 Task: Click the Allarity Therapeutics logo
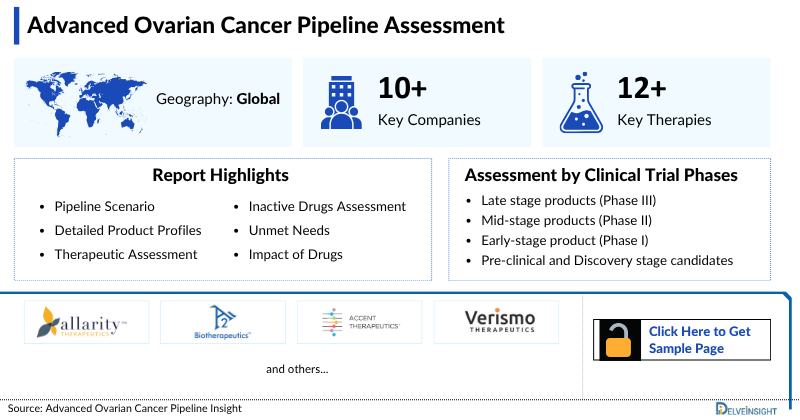click(x=82, y=322)
